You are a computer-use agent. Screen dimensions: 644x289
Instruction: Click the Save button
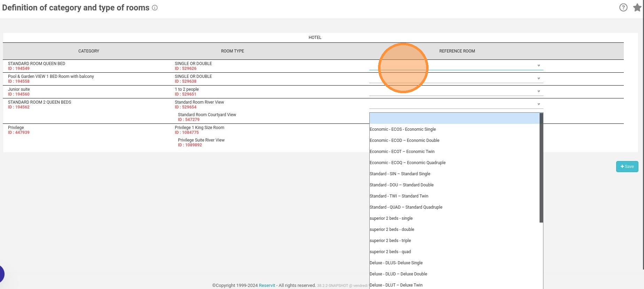point(627,167)
